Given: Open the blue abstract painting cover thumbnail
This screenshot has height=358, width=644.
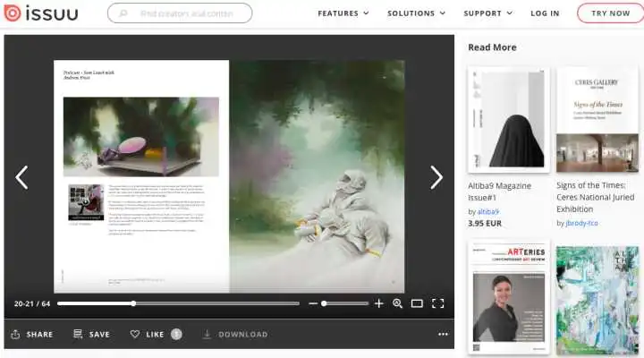Looking at the screenshot, I should [x=597, y=300].
